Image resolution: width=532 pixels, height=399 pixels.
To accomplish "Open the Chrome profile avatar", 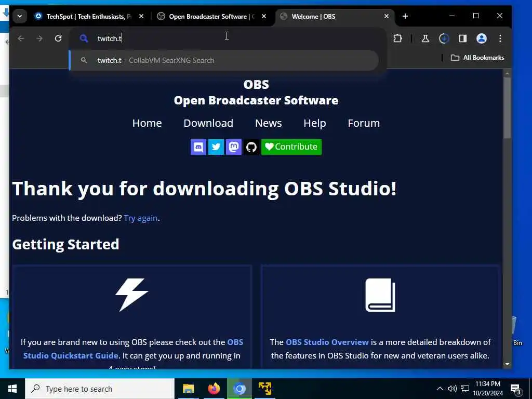I will coord(482,38).
